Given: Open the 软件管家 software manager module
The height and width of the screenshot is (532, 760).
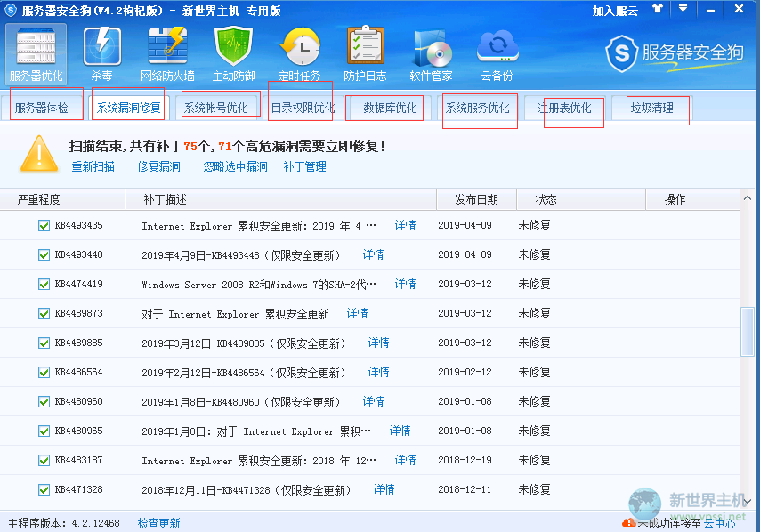Looking at the screenshot, I should 431,53.
